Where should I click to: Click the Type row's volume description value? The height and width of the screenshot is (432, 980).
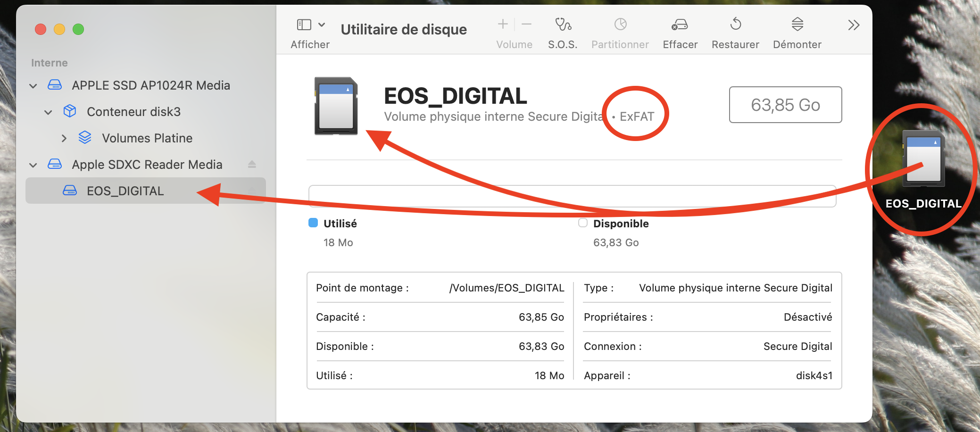click(736, 288)
